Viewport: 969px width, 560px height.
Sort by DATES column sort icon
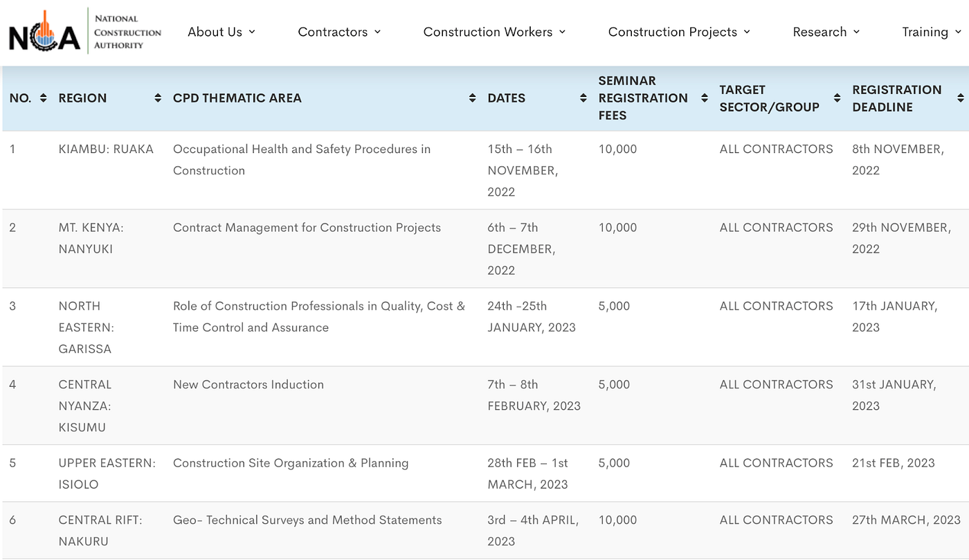pos(583,98)
